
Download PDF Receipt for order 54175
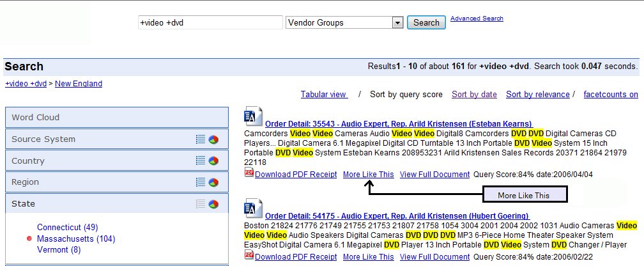point(296,257)
